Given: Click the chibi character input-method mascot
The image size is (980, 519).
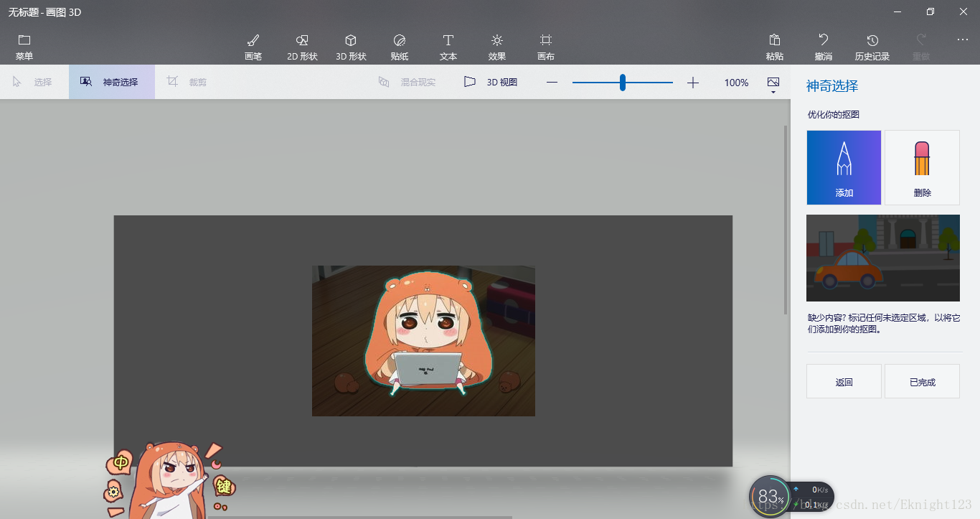Looking at the screenshot, I should pos(170,480).
